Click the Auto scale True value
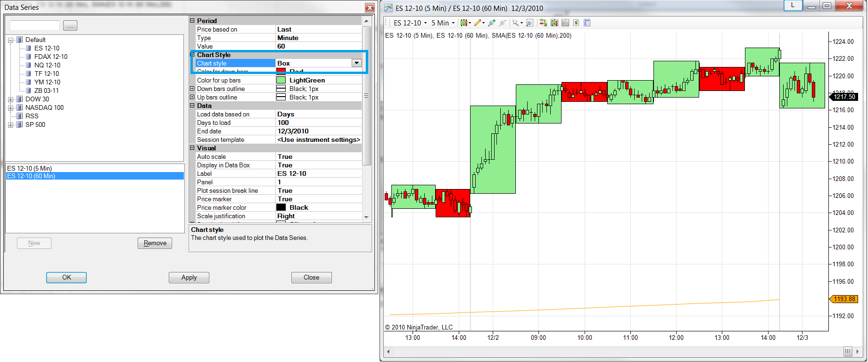Image resolution: width=868 pixels, height=362 pixels. (x=319, y=156)
